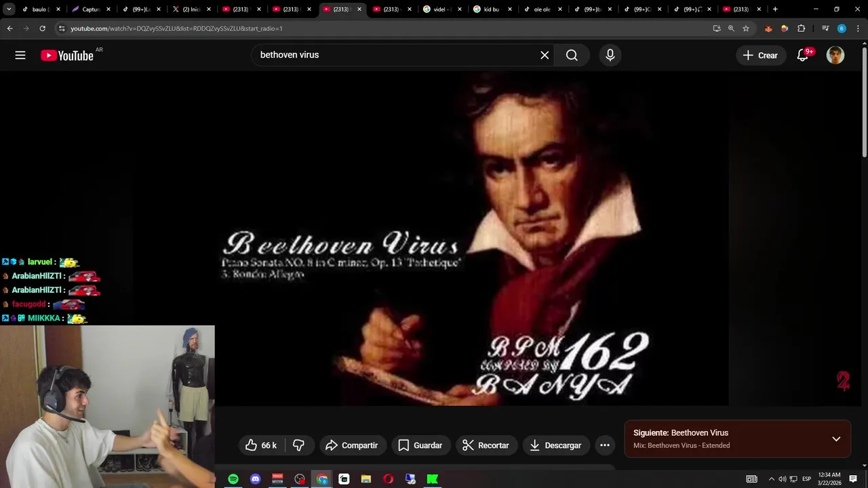868x488 pixels.
Task: Open the Windows notification center
Action: [853, 479]
